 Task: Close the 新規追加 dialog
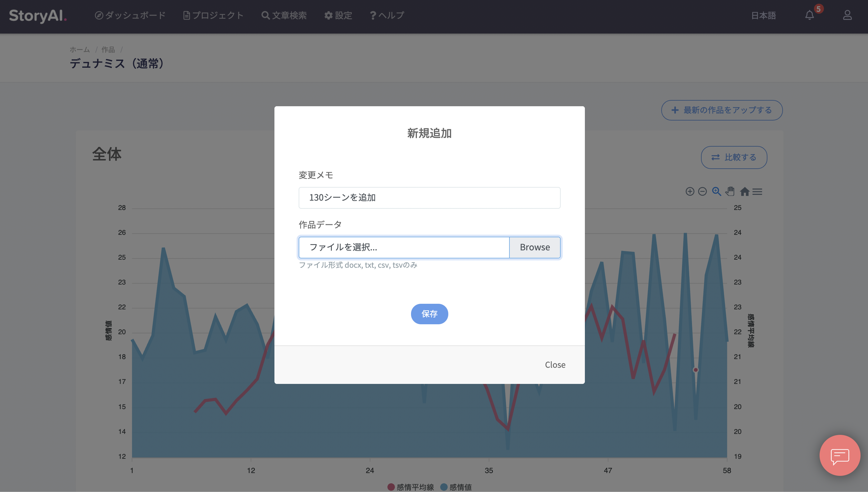click(x=555, y=365)
